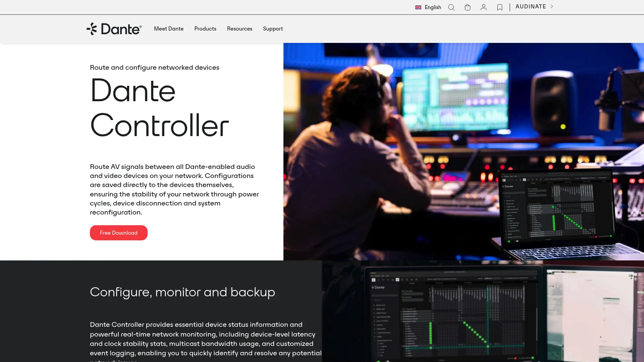Open the Meet Dante menu
644x362 pixels.
pyautogui.click(x=169, y=29)
